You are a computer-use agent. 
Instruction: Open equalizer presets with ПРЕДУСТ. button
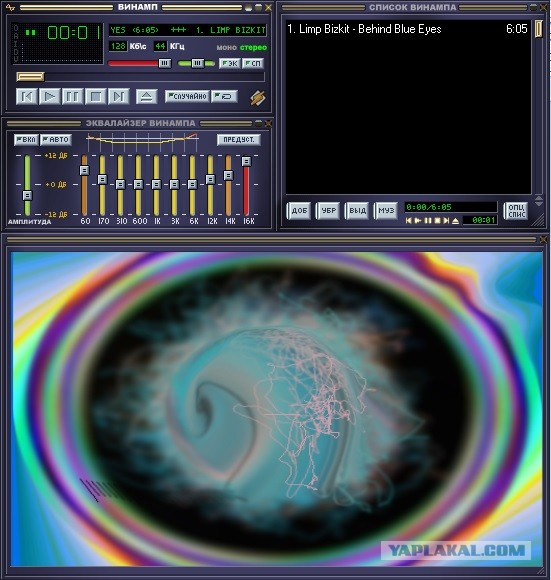(x=239, y=140)
